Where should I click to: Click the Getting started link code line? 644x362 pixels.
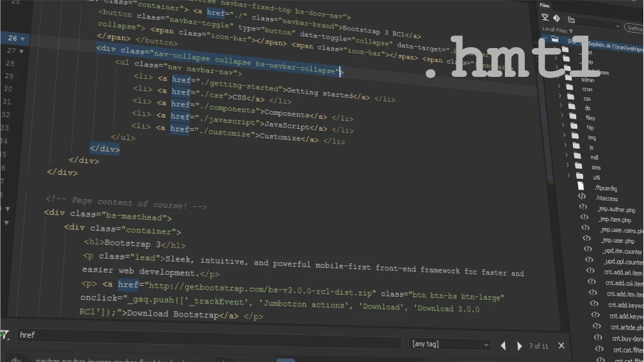[x=264, y=88]
